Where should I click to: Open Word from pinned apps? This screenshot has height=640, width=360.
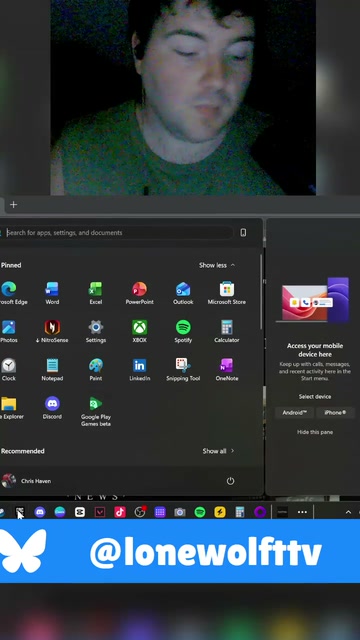[52, 293]
